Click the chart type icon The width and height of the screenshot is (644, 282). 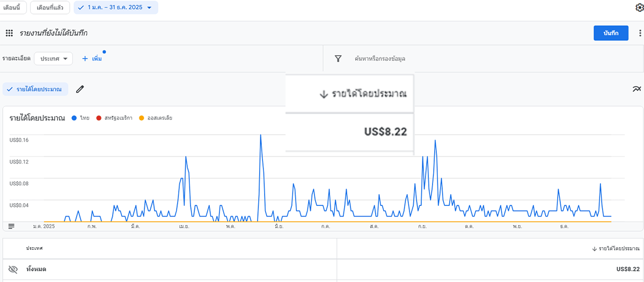(636, 89)
